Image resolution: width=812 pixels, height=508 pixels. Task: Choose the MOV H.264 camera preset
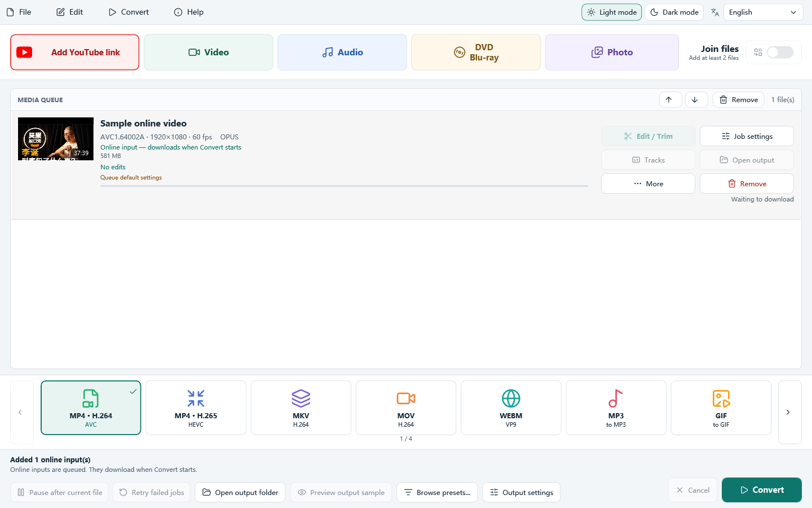406,408
